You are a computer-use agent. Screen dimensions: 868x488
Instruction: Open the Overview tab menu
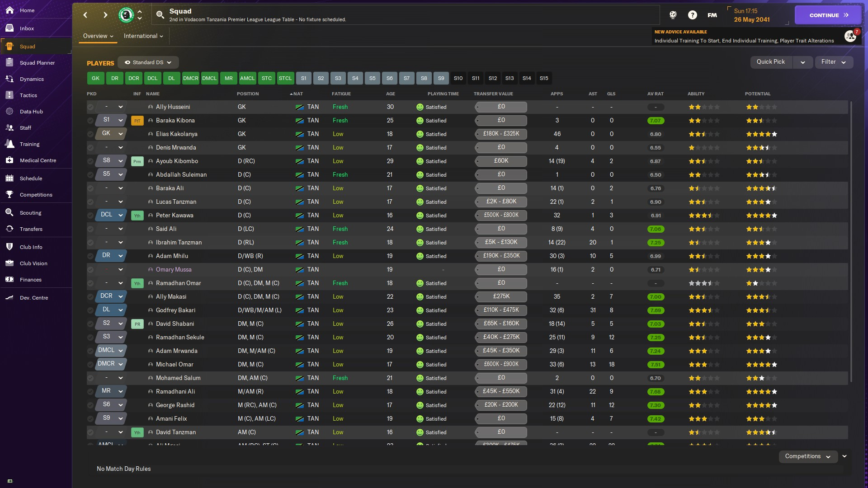tap(98, 36)
